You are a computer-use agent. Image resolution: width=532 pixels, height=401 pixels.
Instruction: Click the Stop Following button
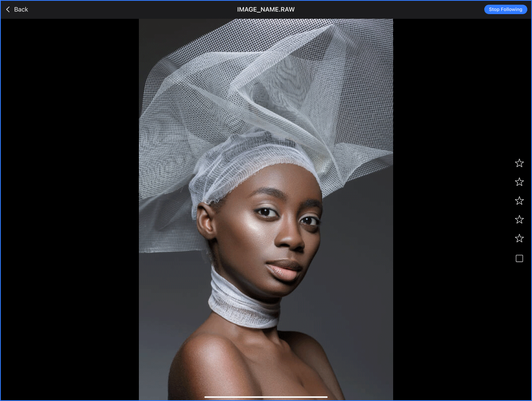[x=505, y=9]
